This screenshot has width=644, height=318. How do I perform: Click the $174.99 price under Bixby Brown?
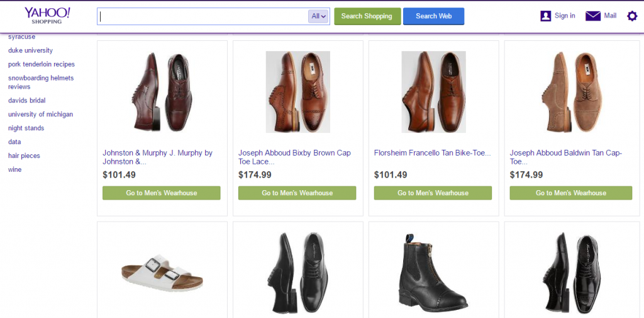tap(255, 175)
